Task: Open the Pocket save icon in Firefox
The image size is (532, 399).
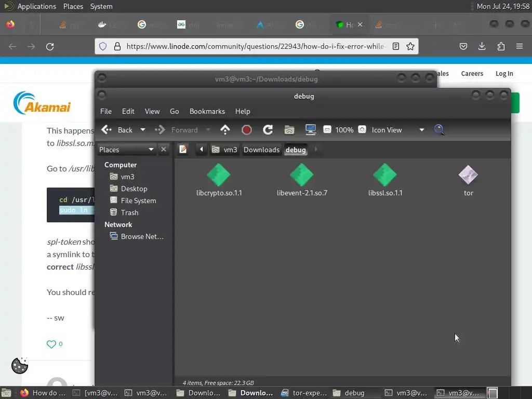Action: point(463,46)
